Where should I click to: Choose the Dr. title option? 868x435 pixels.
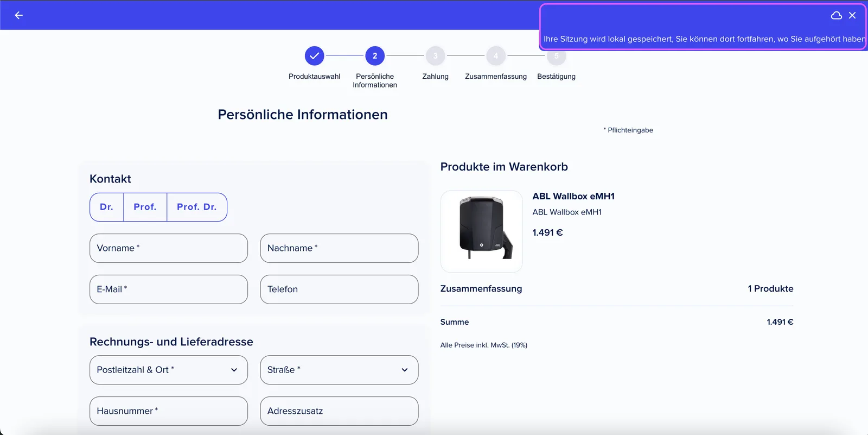pos(107,207)
